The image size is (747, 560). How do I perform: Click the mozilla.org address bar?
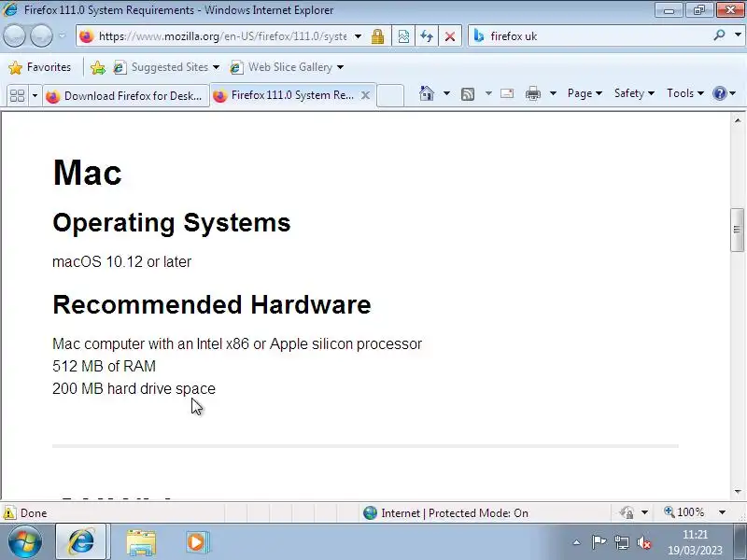click(x=222, y=36)
